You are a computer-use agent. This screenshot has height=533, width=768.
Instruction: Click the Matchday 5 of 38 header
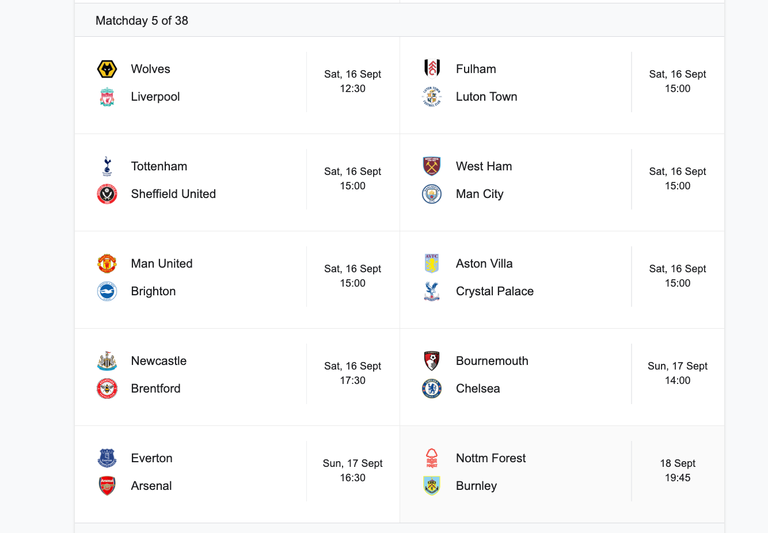(x=142, y=21)
